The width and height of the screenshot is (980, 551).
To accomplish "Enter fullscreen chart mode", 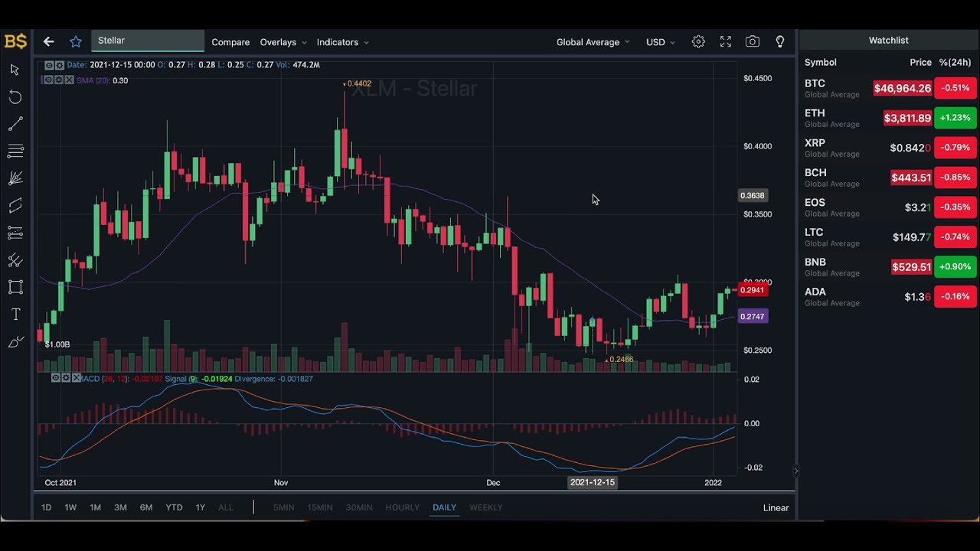I will tap(726, 42).
